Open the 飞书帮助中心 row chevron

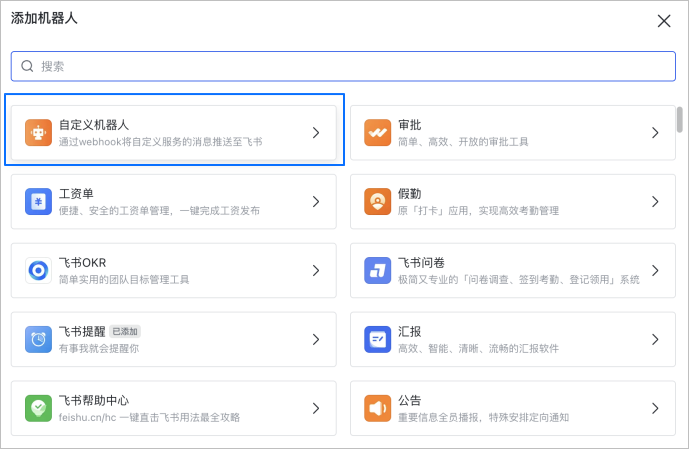(x=316, y=409)
